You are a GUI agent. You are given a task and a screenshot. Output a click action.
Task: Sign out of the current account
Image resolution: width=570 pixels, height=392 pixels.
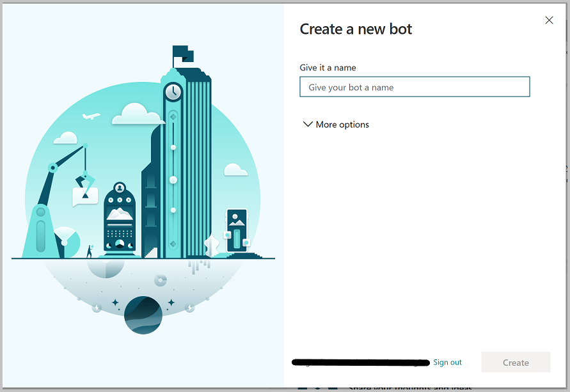447,362
